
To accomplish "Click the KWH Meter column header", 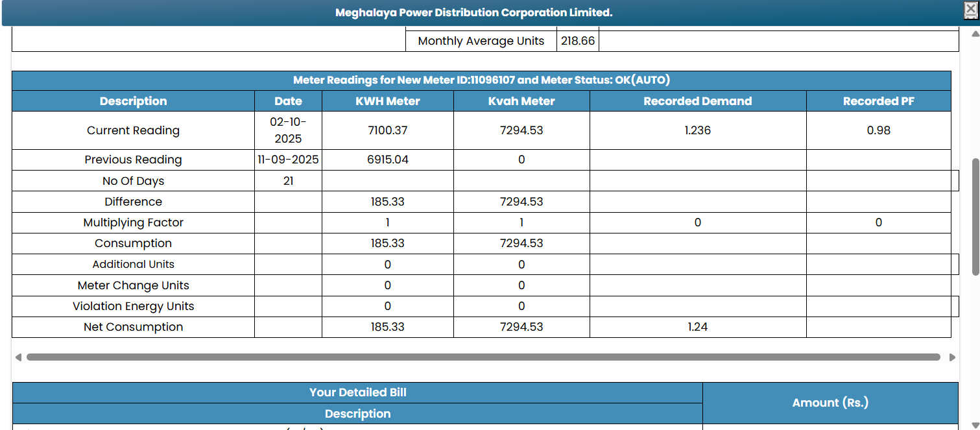I will tap(388, 101).
